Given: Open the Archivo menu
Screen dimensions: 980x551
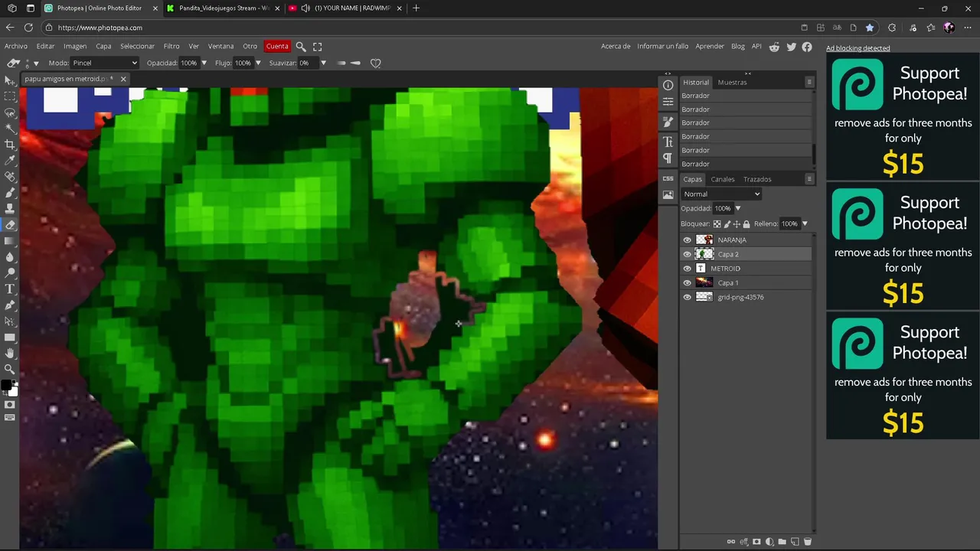Looking at the screenshot, I should (x=16, y=47).
